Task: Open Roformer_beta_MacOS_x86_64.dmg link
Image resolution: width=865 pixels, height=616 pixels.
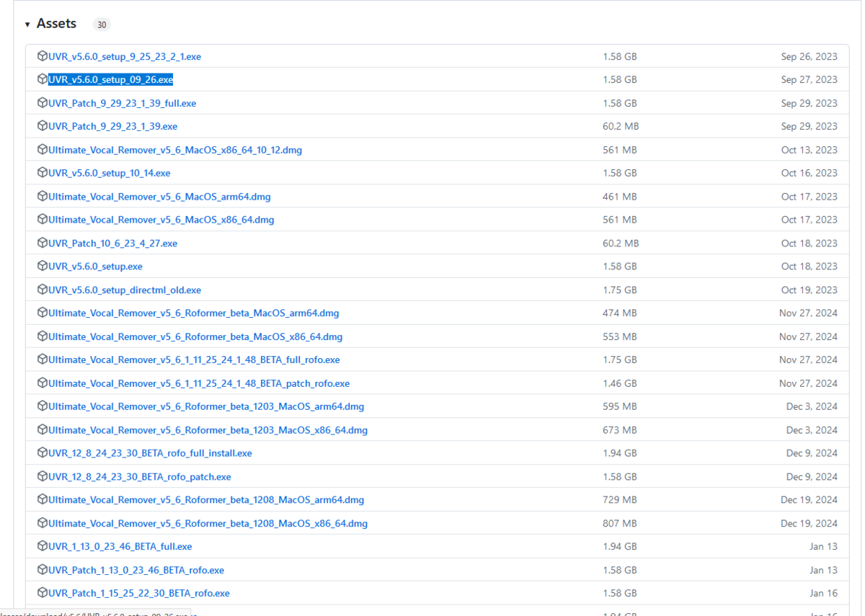Action: click(195, 336)
